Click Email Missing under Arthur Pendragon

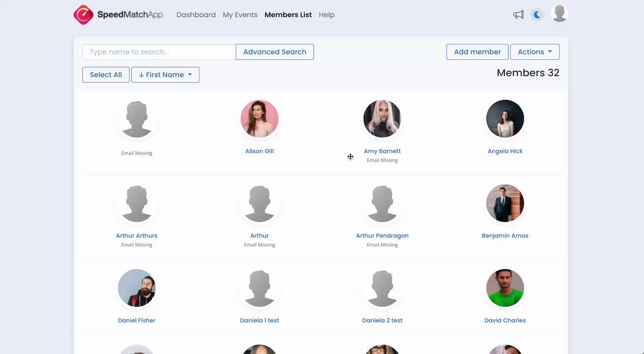[x=382, y=245]
